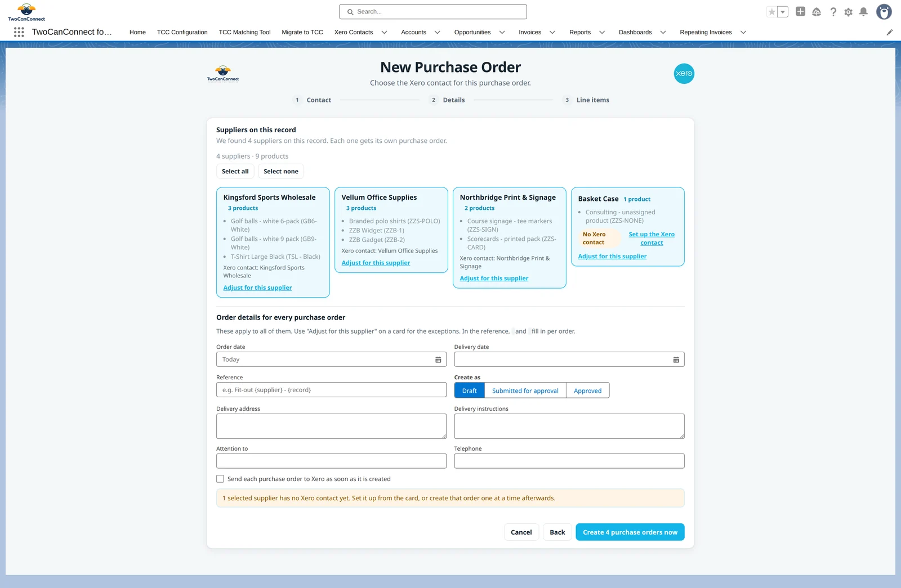The height and width of the screenshot is (588, 901).
Task: Click the search magnifier icon
Action: pyautogui.click(x=350, y=12)
